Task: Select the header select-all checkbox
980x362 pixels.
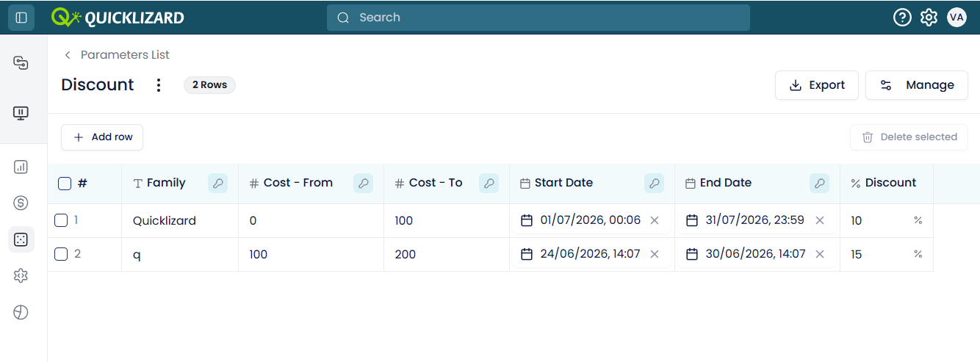Action: [x=65, y=184]
